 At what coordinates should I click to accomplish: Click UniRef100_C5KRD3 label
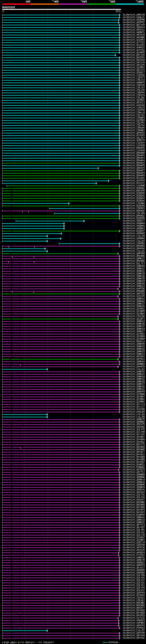pyautogui.click(x=134, y=208)
